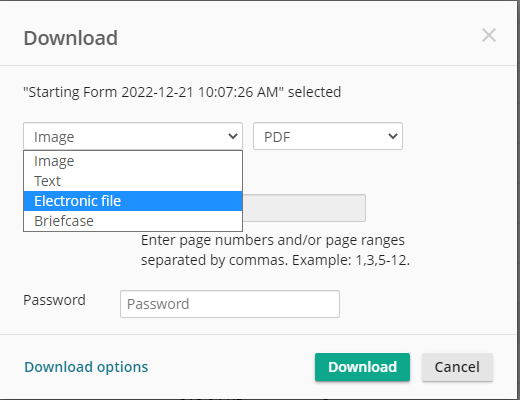
Task: Open the Download options link
Action: (x=86, y=367)
